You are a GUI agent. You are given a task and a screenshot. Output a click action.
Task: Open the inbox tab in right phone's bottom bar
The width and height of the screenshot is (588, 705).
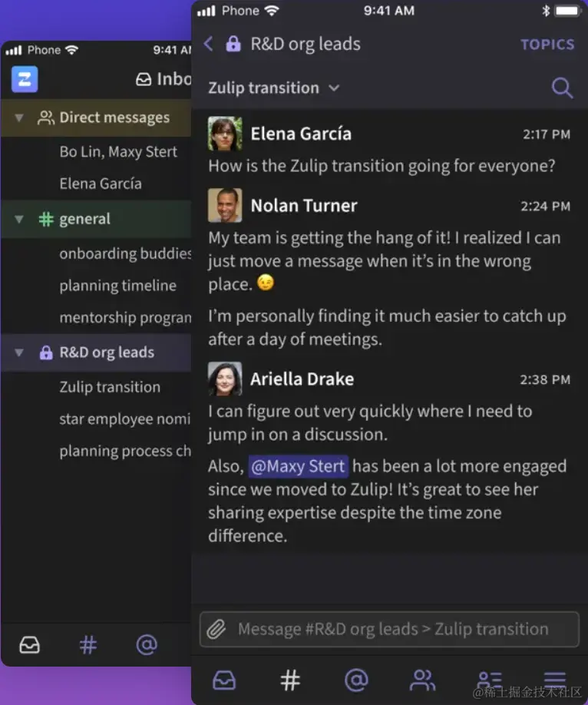click(x=224, y=679)
